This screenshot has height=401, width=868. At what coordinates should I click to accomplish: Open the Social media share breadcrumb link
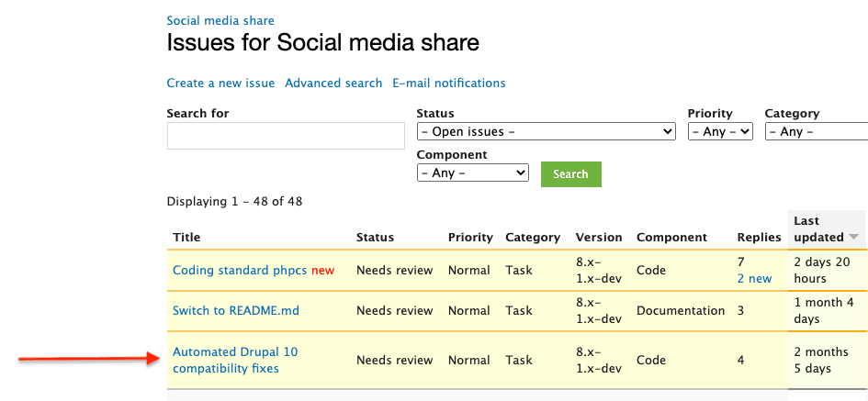[x=220, y=21]
